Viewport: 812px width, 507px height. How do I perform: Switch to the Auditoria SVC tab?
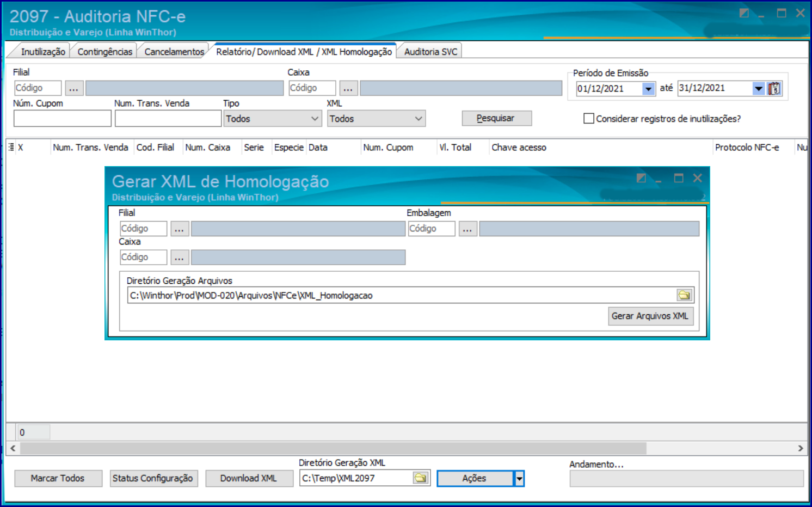430,52
